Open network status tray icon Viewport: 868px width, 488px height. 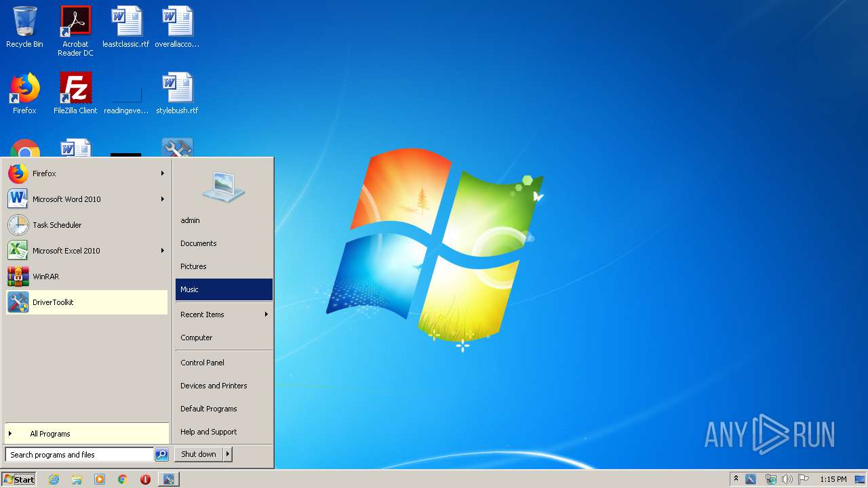(770, 479)
